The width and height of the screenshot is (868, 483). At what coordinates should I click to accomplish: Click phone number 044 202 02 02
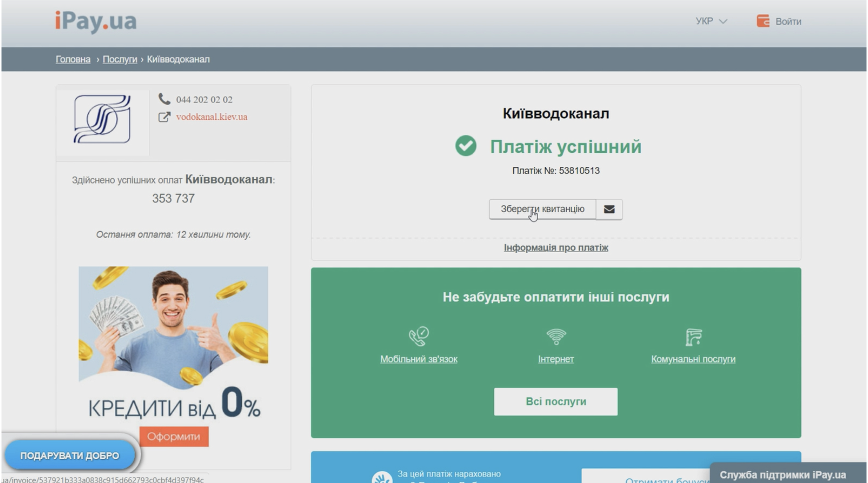click(204, 99)
